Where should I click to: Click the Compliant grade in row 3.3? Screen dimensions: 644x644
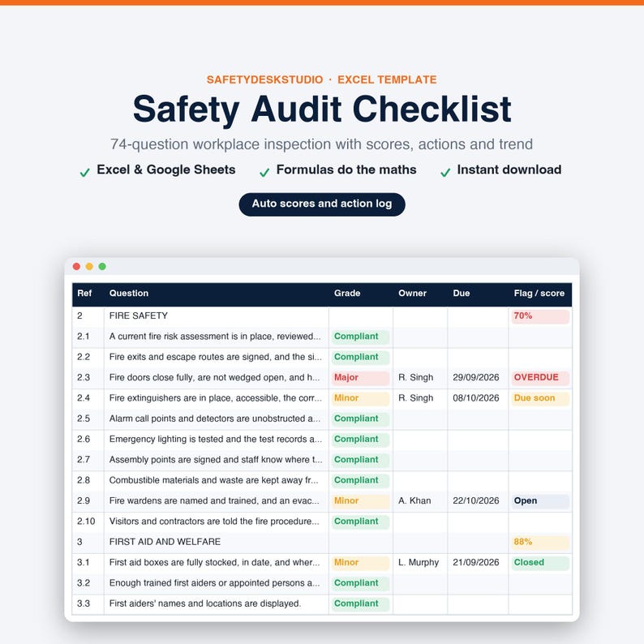[360, 603]
